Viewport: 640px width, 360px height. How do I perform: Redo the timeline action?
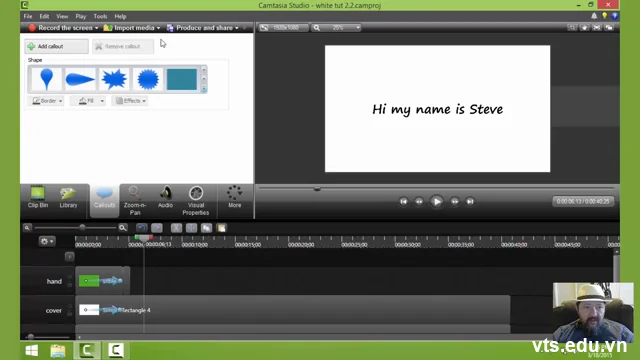[157, 227]
